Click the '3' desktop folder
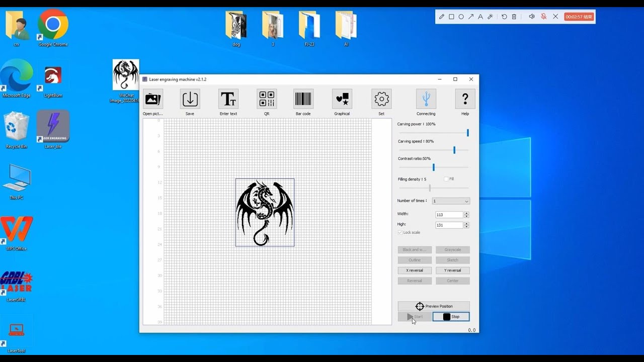This screenshot has height=362, width=644. (x=273, y=29)
